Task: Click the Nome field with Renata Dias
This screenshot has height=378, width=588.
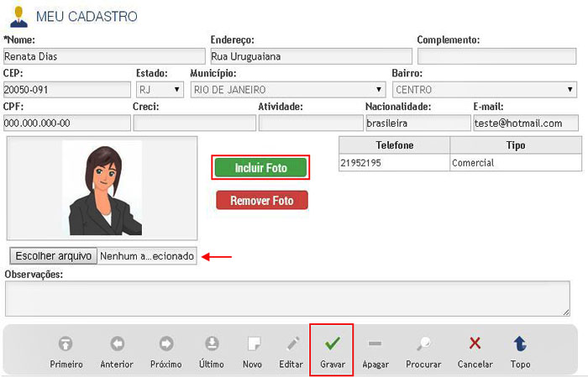Action: click(102, 56)
